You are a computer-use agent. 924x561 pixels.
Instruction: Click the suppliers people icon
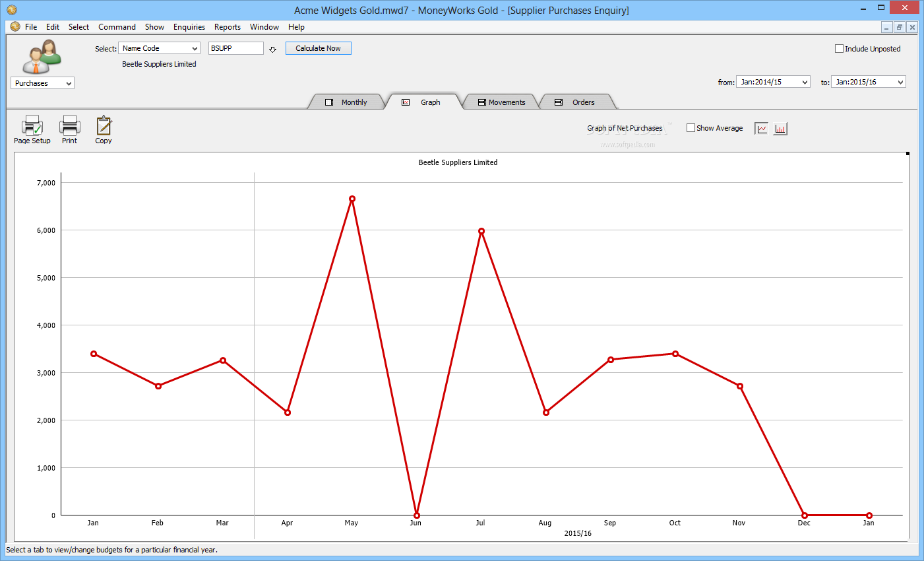(x=42, y=56)
